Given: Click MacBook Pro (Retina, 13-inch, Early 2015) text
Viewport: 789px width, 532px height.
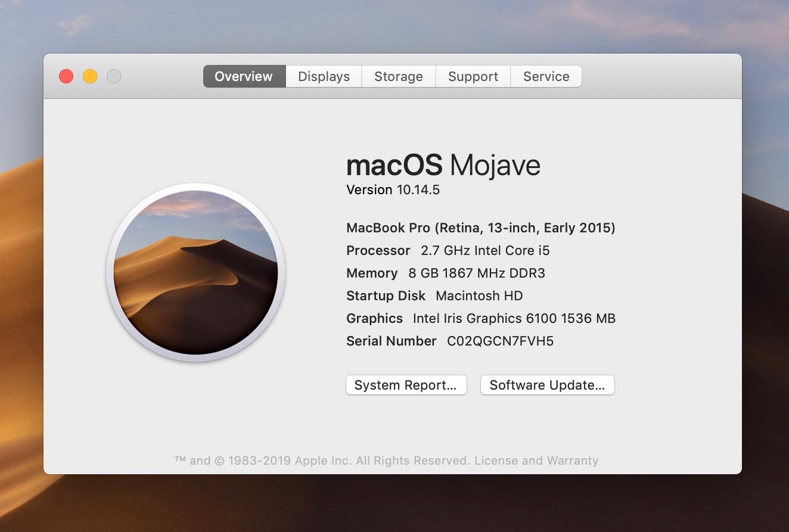Looking at the screenshot, I should (x=481, y=228).
